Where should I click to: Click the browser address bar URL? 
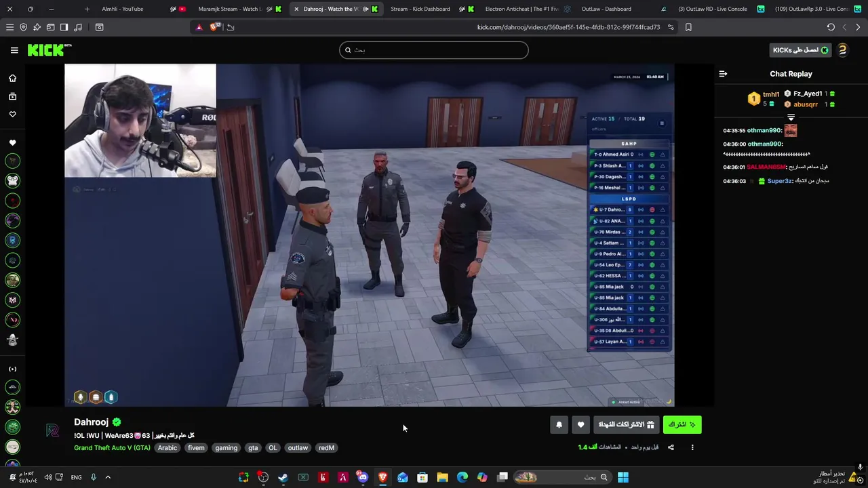[568, 27]
